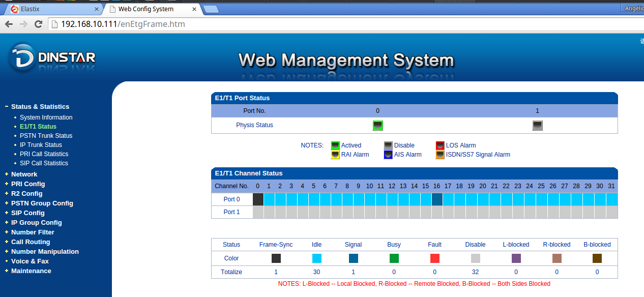Expand the PRI Config section
Screen dimensions: 644x297
tap(28, 184)
